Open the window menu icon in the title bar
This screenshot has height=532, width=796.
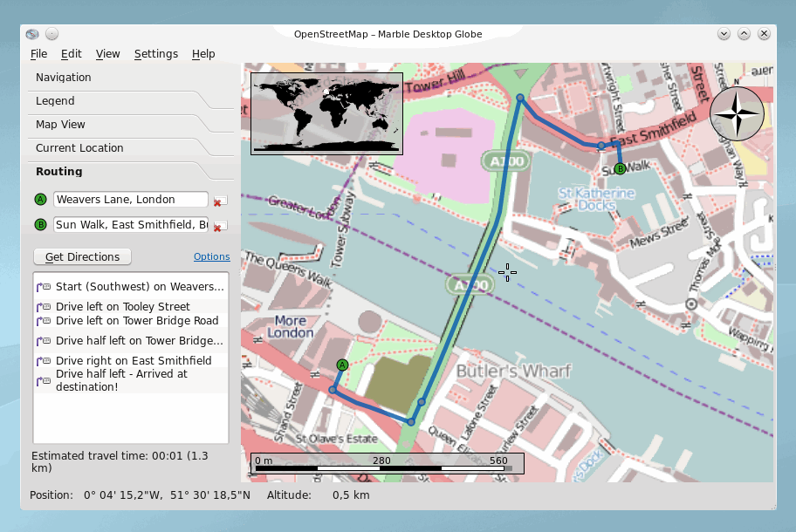(x=32, y=34)
